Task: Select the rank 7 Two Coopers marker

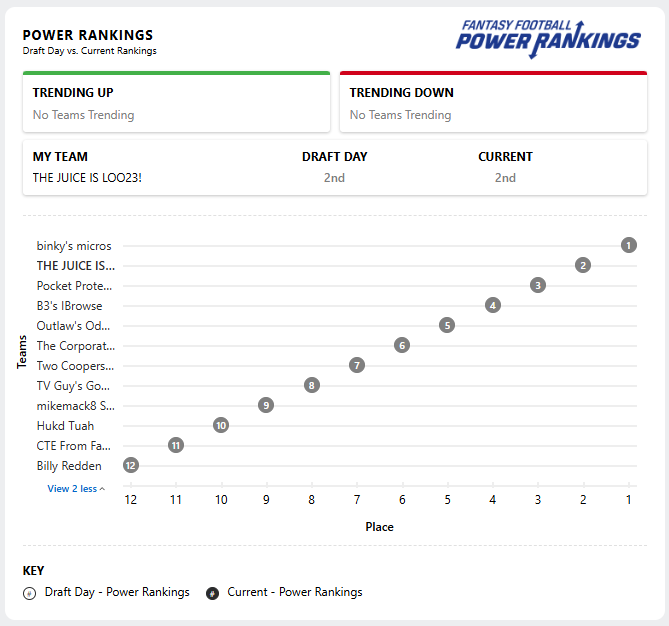Action: point(357,365)
